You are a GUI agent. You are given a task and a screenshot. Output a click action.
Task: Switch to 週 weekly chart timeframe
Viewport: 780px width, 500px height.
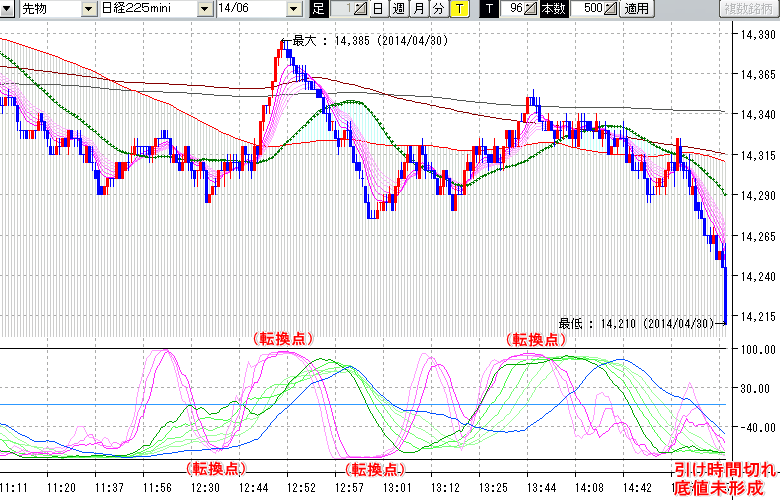point(398,9)
